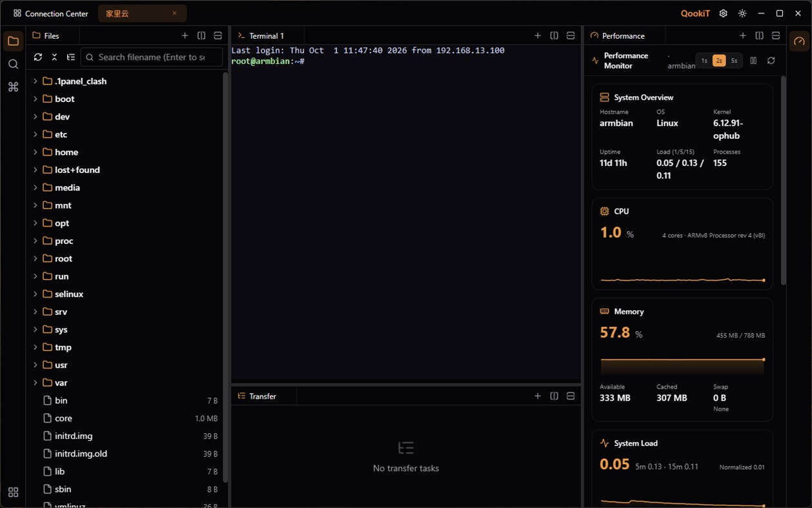Click the Files panel scrollbar
Screen dimensions: 812x508
[225, 278]
